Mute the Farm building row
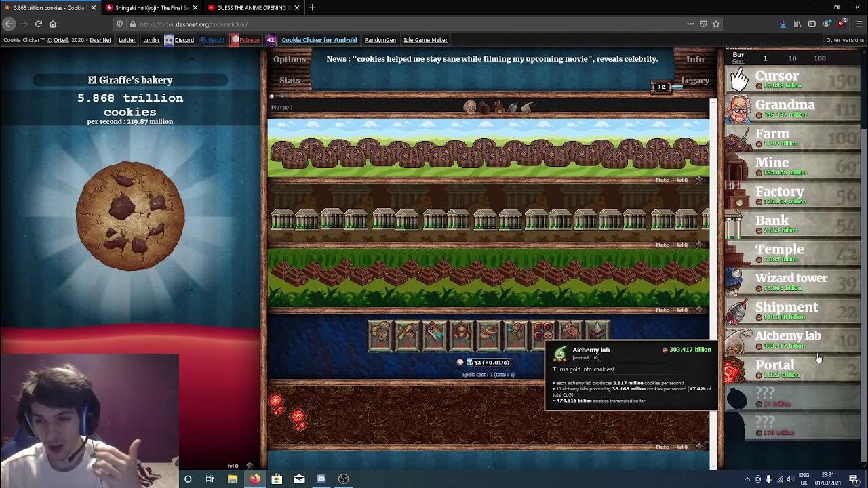 [x=662, y=180]
